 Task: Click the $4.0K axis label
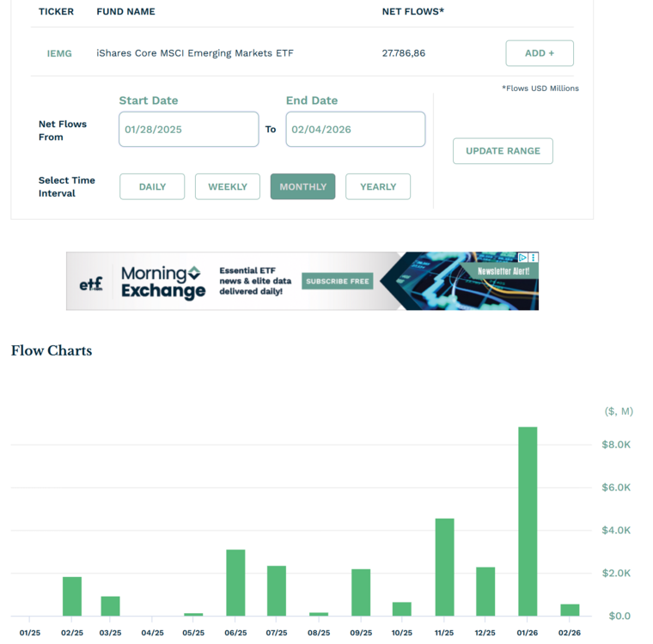pos(616,531)
